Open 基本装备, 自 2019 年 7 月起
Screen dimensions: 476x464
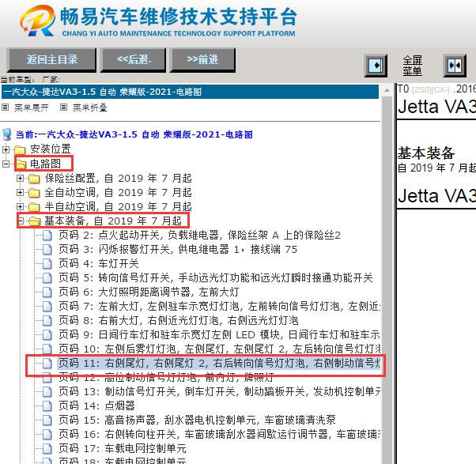pyautogui.click(x=113, y=221)
